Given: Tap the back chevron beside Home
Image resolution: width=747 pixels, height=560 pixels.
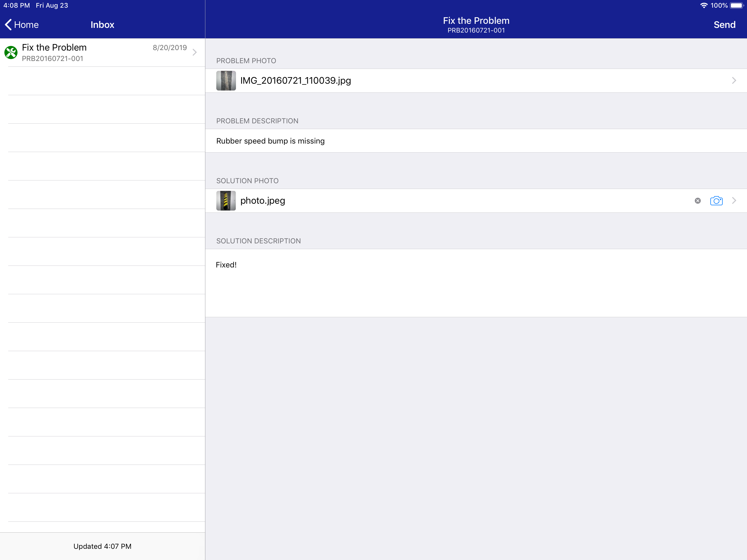Looking at the screenshot, I should tap(8, 25).
